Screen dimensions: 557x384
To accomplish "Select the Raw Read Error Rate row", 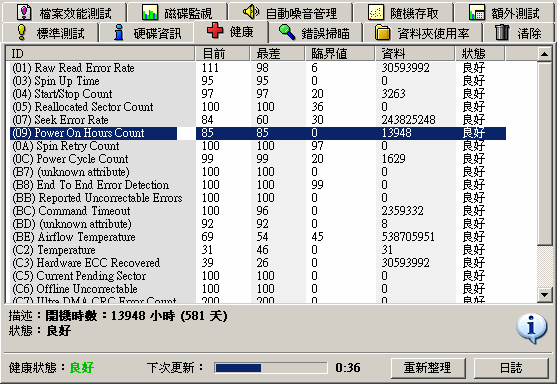I will (x=258, y=67).
